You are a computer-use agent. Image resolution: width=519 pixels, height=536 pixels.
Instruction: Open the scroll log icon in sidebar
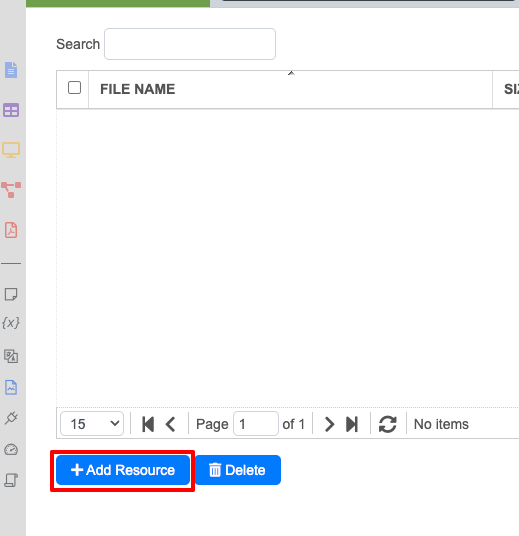coord(11,480)
